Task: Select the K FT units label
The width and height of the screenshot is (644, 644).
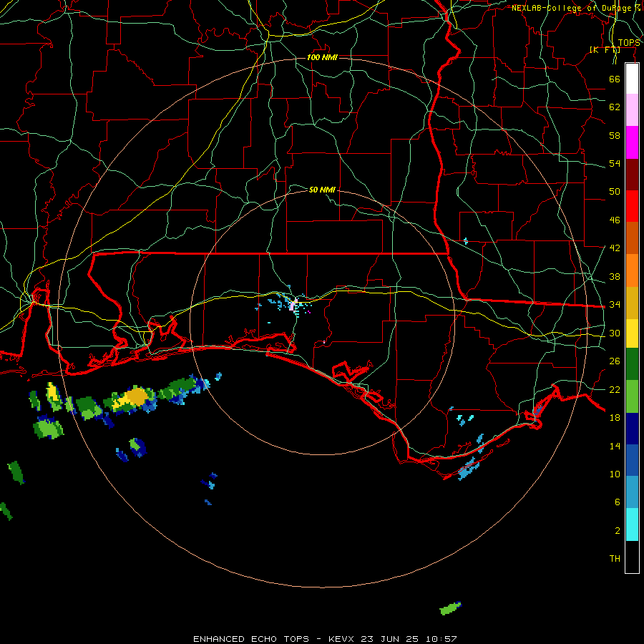Action: click(605, 50)
